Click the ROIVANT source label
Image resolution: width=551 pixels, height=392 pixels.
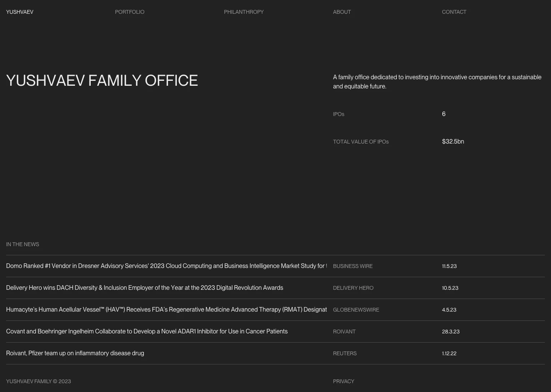tap(344, 332)
